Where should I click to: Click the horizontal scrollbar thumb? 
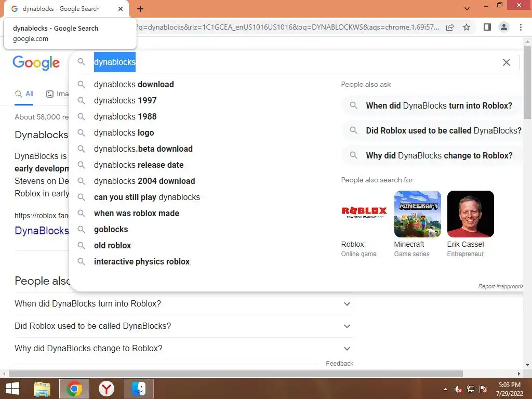(x=235, y=374)
